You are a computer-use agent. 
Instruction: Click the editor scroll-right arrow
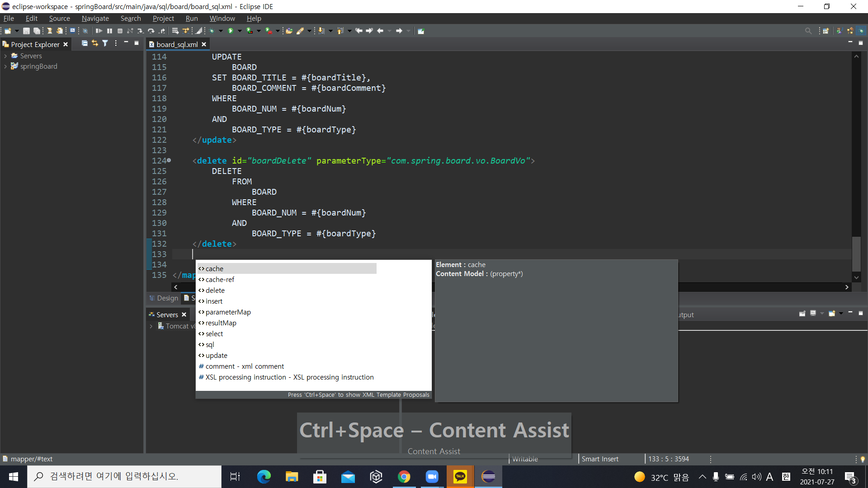[847, 287]
